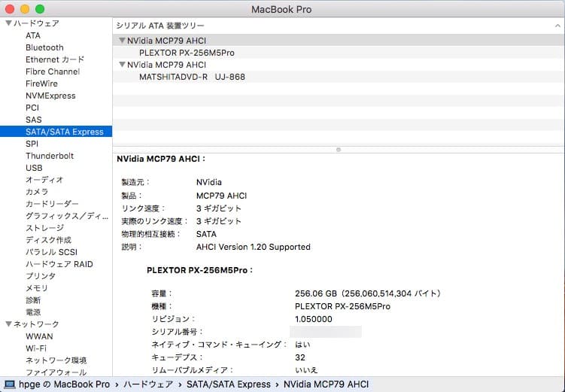Select Bluetooth in the sidebar
565x392 pixels.
(x=44, y=47)
